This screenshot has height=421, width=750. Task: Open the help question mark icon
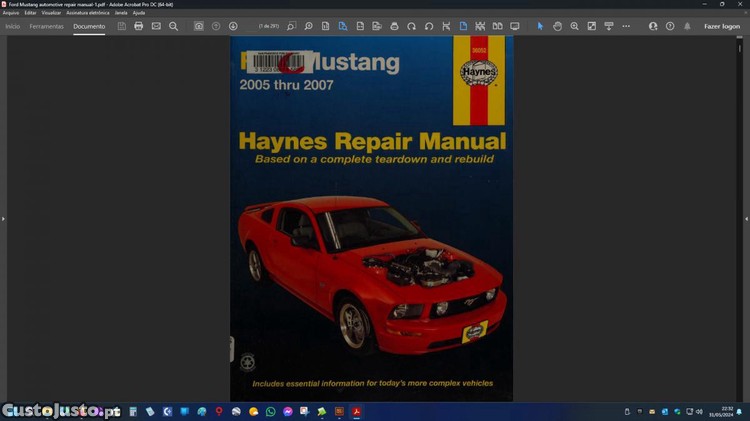tap(670, 26)
